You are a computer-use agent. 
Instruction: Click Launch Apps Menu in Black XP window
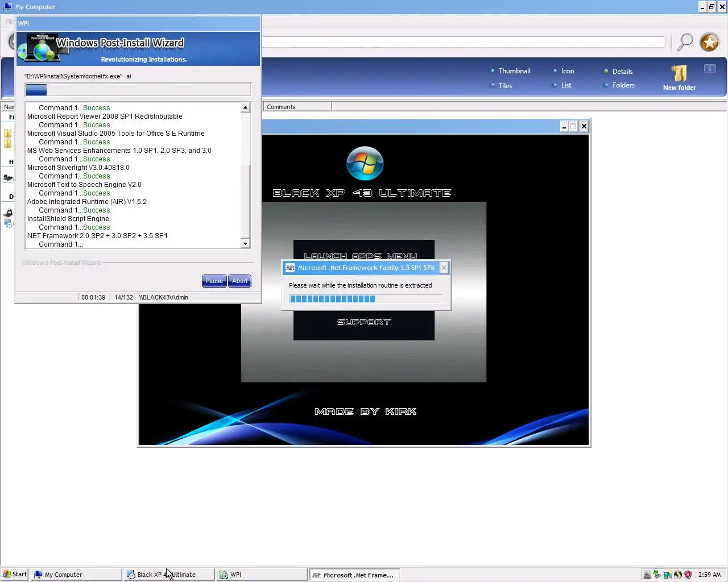point(360,256)
